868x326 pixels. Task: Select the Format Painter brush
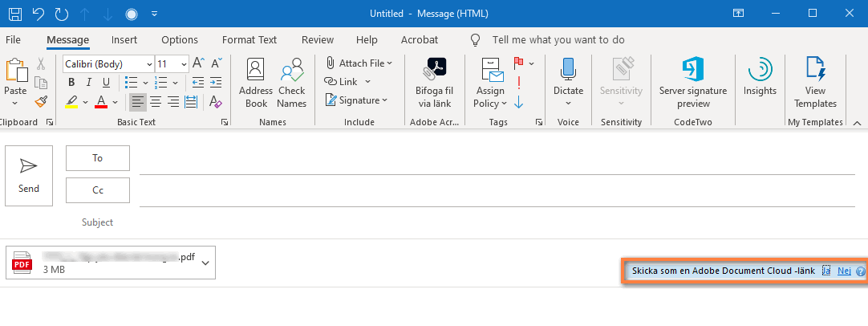pyautogui.click(x=40, y=101)
